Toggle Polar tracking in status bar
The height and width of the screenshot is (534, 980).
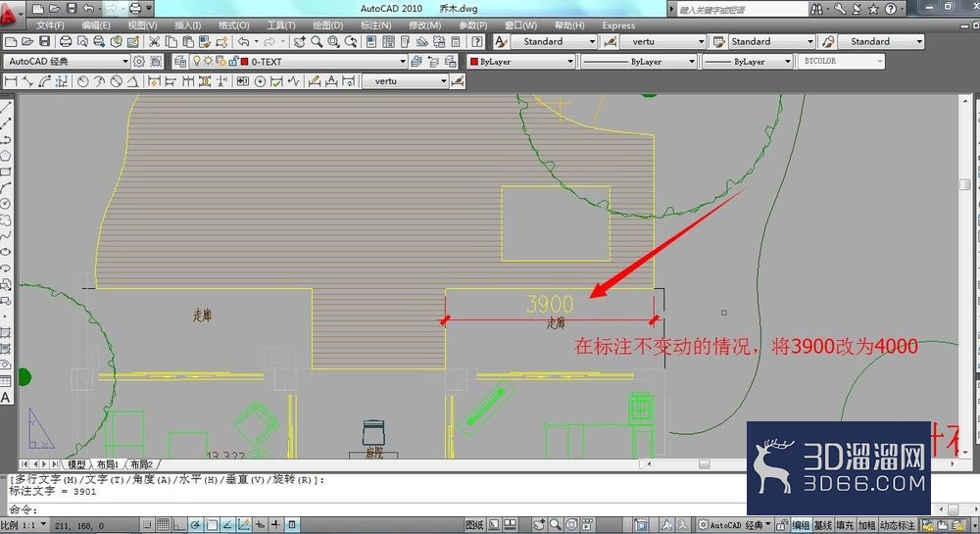196,525
